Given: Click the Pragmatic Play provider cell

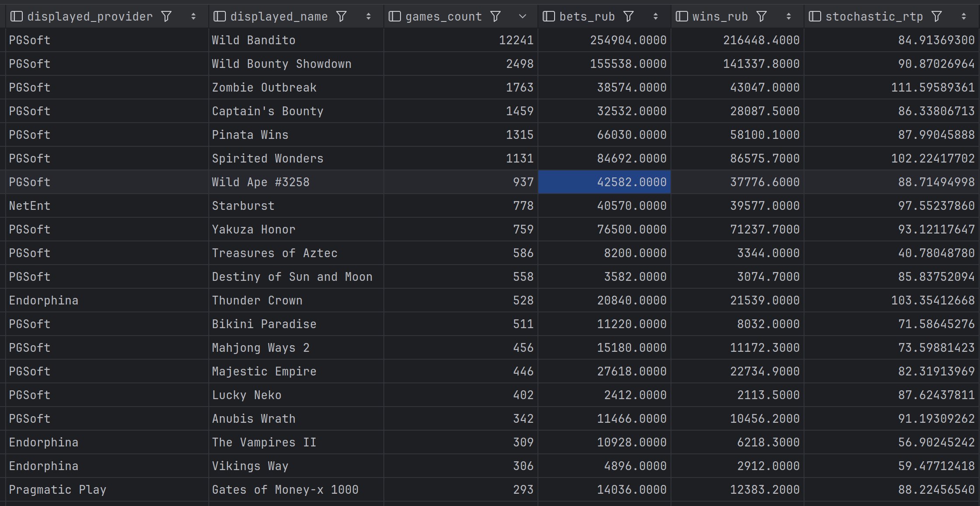Looking at the screenshot, I should 57,490.
